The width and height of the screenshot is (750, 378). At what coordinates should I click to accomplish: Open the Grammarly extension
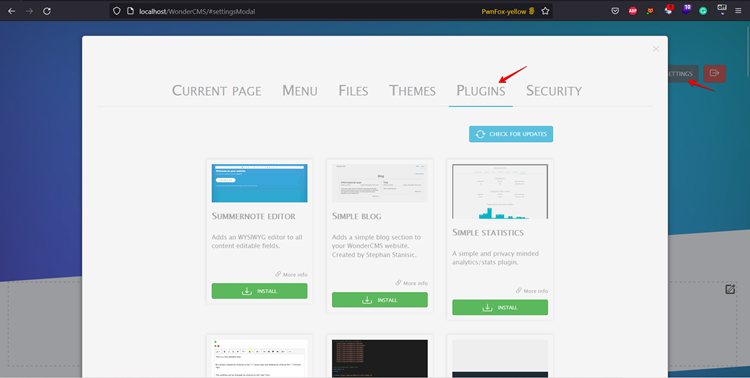tap(703, 11)
